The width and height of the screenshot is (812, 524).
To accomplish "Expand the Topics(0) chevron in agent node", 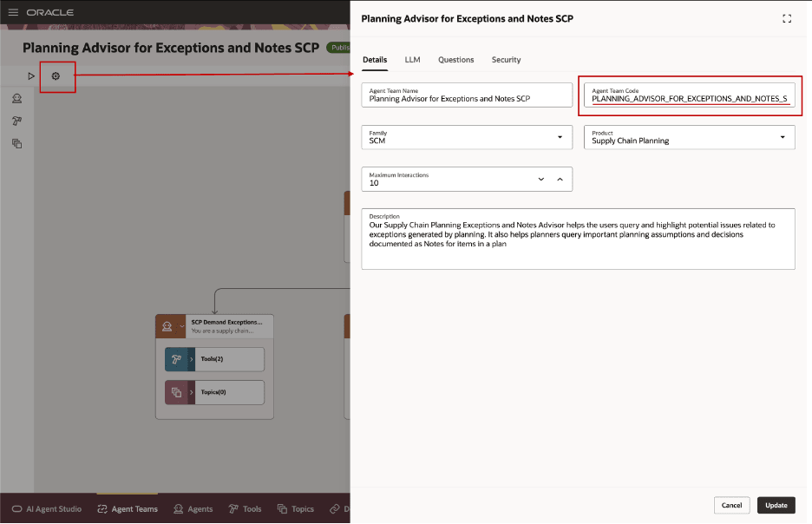I will click(191, 392).
